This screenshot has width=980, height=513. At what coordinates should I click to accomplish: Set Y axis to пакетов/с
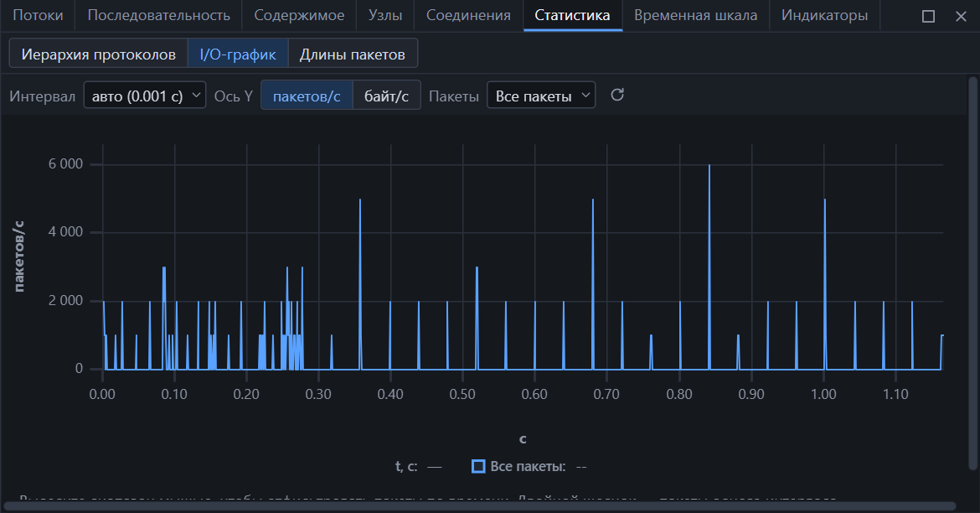[307, 96]
